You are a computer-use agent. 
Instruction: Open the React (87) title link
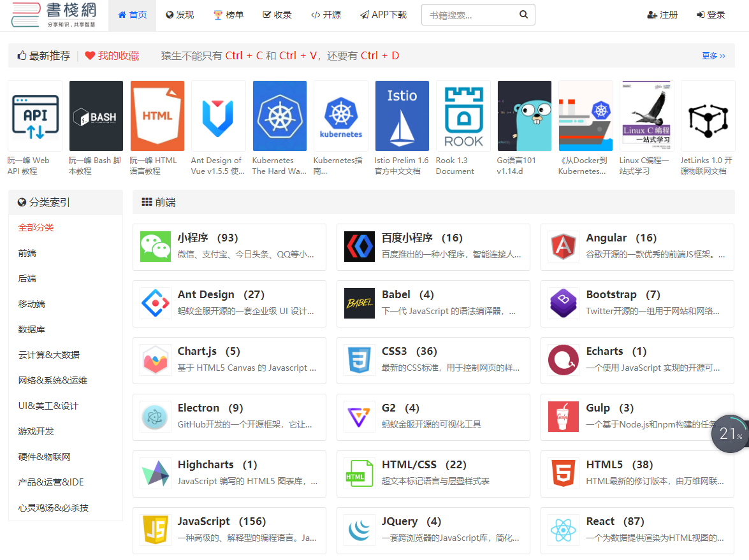614,521
